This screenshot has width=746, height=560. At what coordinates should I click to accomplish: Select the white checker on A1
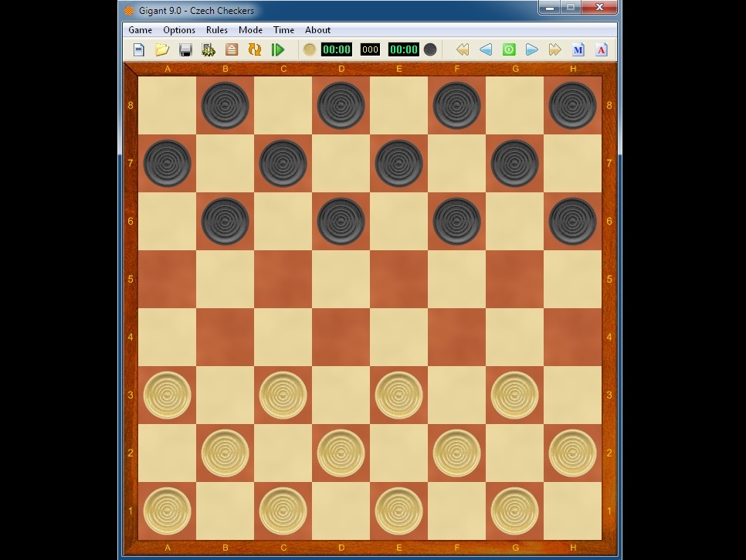click(x=167, y=511)
